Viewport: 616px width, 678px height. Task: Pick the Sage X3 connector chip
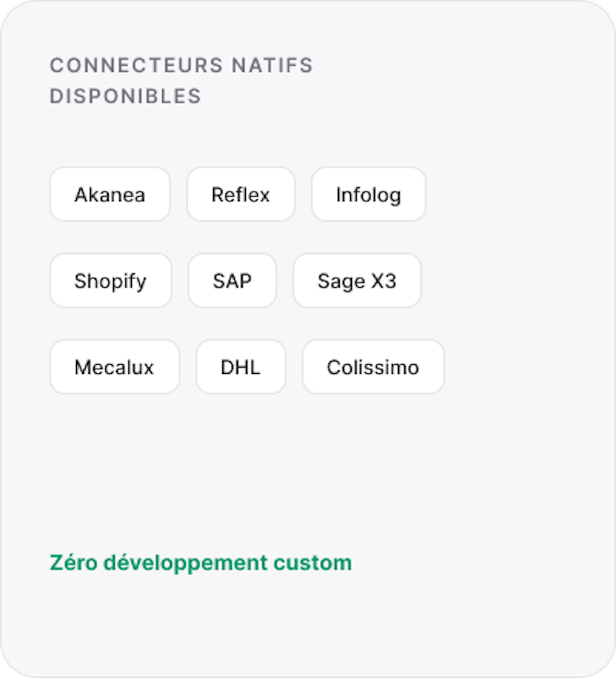tap(357, 281)
